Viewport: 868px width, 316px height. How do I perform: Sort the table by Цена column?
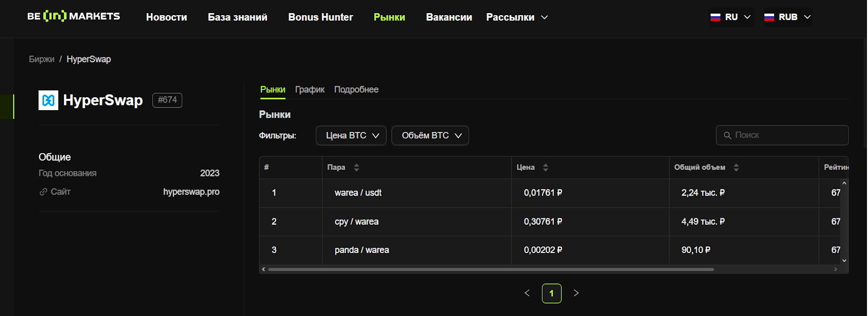pos(546,167)
